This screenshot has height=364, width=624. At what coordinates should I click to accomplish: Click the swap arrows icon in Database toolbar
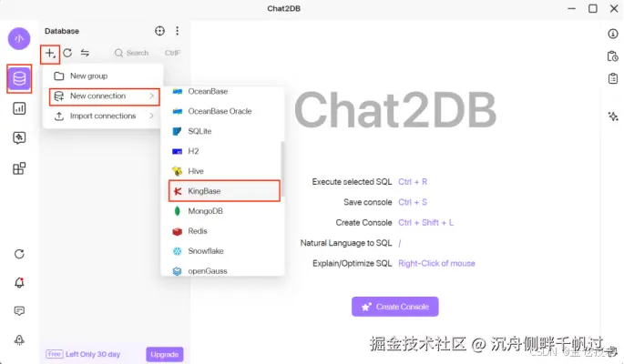(x=85, y=53)
